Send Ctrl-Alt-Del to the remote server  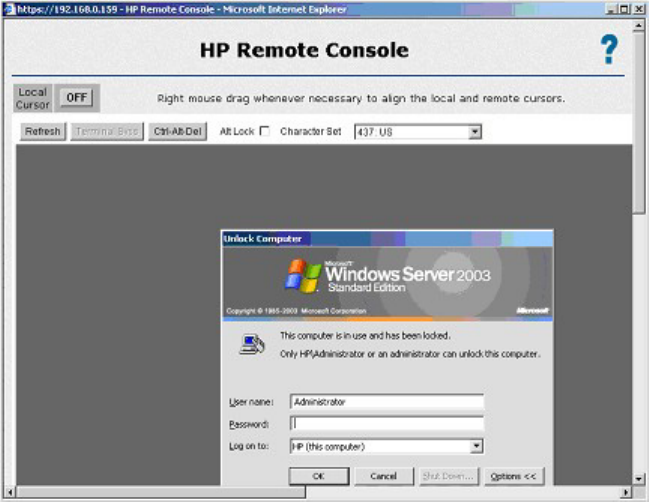tap(178, 132)
